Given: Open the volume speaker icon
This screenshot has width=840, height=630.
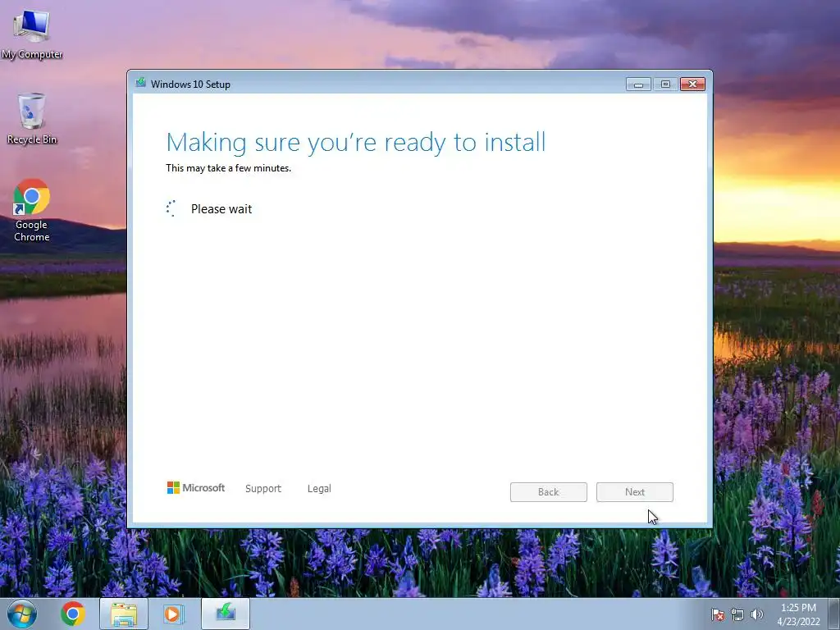Looking at the screenshot, I should click(x=756, y=614).
